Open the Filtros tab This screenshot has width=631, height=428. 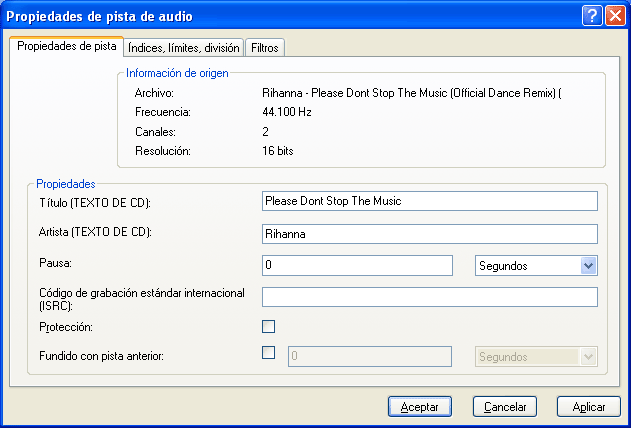coord(265,47)
